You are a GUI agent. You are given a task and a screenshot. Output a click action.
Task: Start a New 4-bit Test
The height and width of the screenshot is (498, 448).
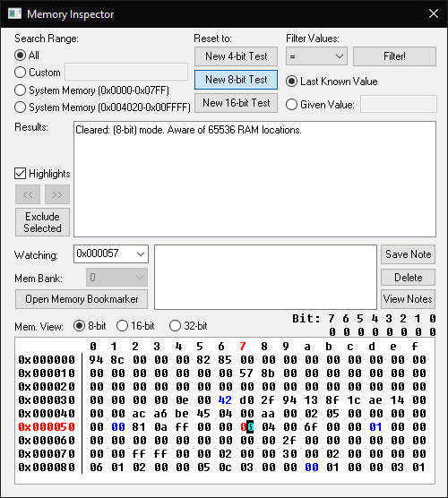[x=236, y=56]
